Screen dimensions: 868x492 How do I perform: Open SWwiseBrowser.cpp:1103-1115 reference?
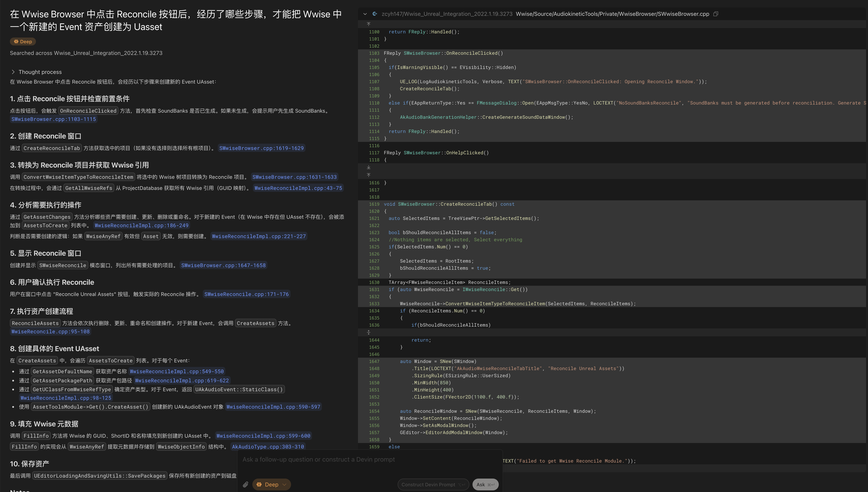(x=54, y=119)
